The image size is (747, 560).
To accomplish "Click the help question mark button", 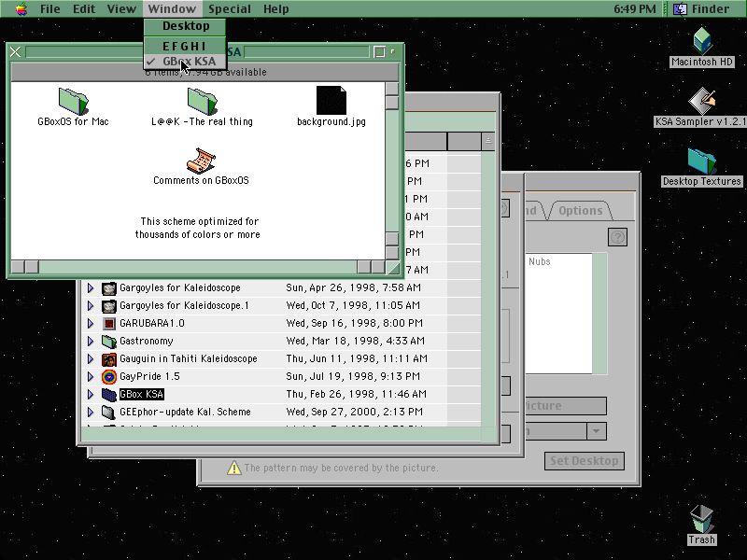I will pyautogui.click(x=617, y=237).
